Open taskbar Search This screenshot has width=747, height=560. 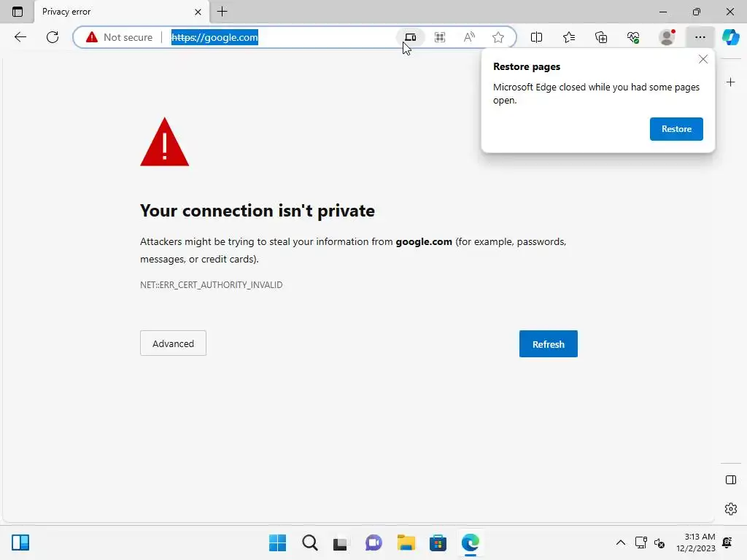pyautogui.click(x=309, y=542)
